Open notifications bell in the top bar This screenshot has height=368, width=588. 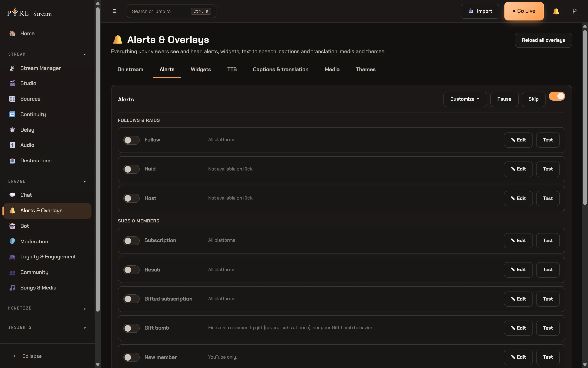[556, 11]
